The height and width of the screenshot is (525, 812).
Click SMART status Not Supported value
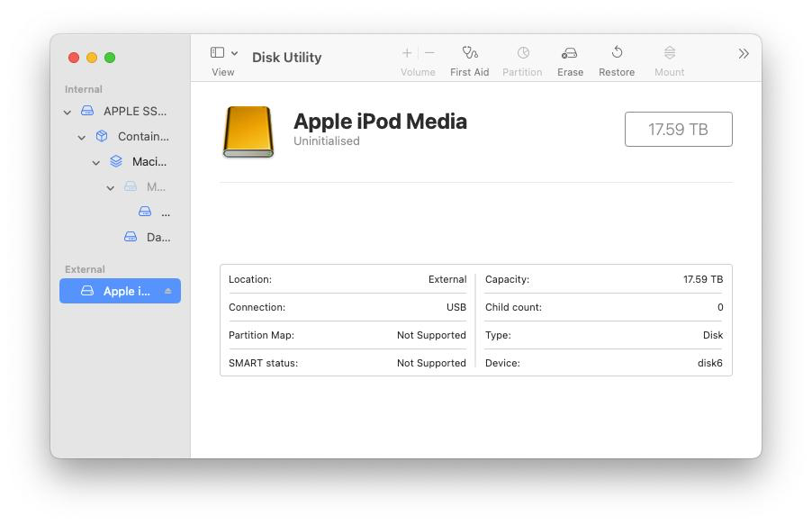click(431, 363)
